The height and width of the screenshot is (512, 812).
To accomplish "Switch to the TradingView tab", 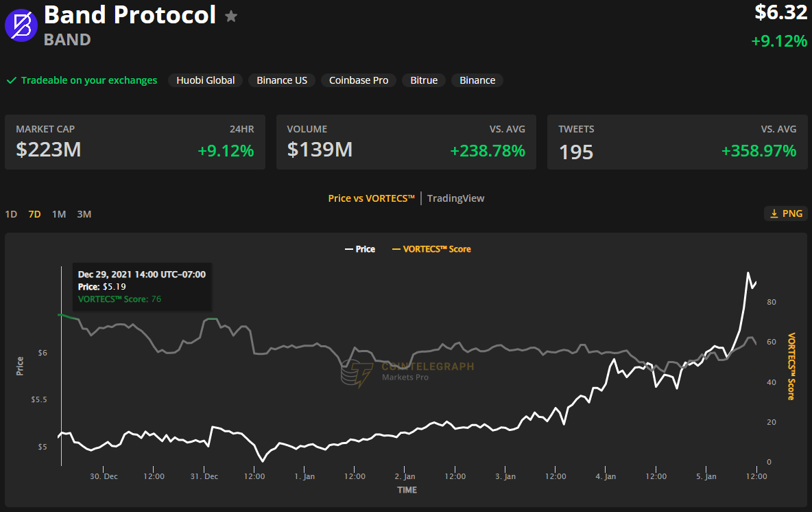I will point(455,198).
